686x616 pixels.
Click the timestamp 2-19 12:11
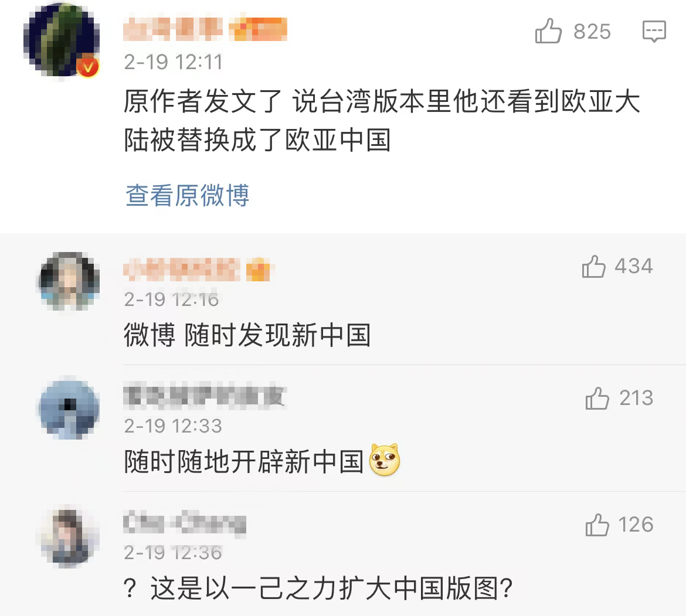pos(173,62)
